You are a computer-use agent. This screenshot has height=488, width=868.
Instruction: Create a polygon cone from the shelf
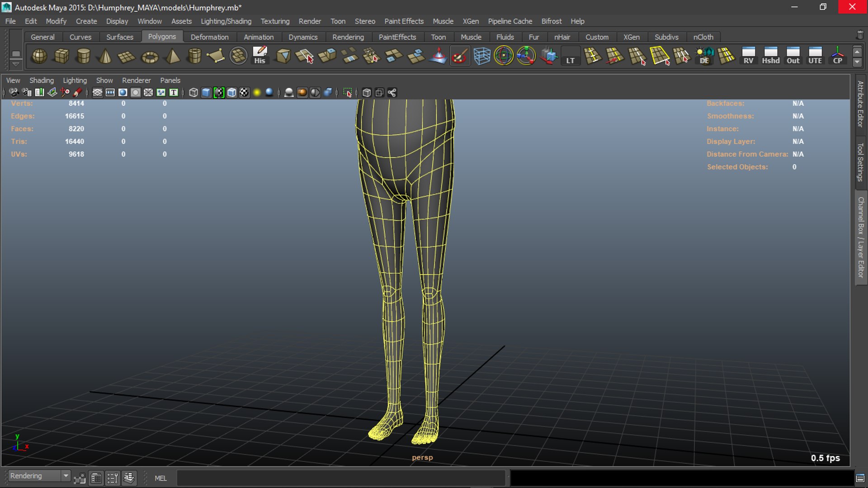click(105, 56)
